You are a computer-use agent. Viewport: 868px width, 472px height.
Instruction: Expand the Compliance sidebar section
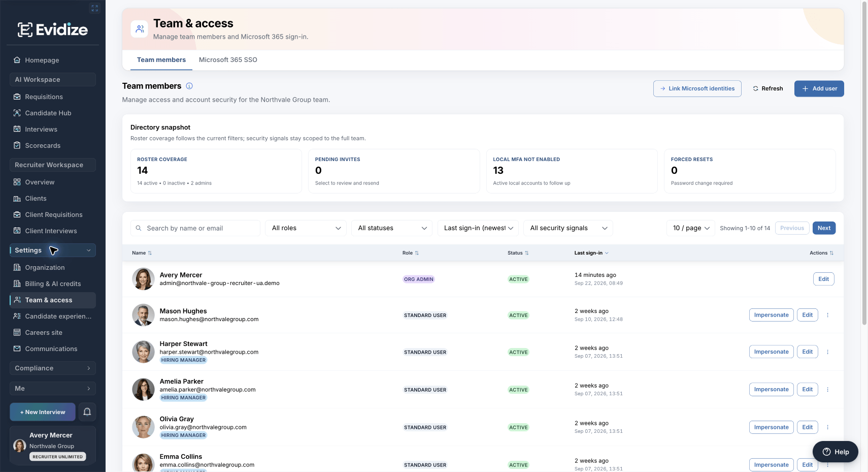click(53, 368)
